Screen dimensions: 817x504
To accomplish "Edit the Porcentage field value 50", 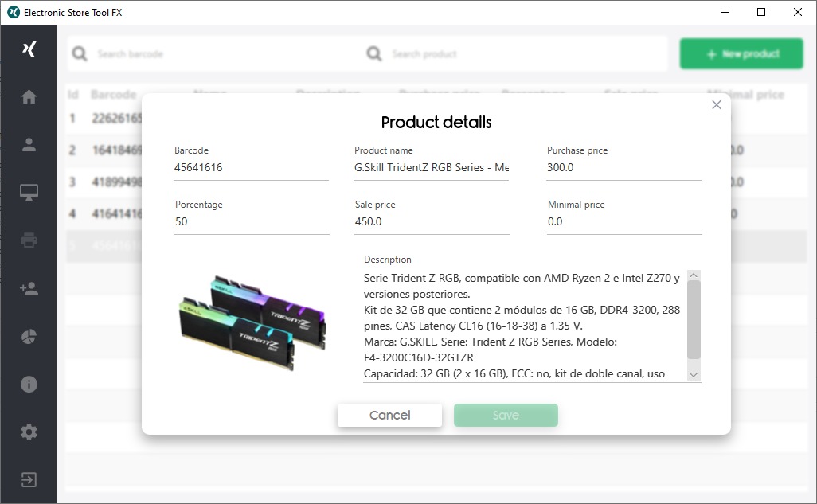I will coord(252,222).
